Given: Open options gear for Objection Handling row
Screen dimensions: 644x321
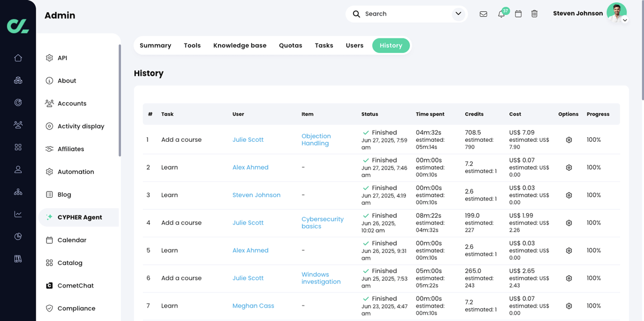Looking at the screenshot, I should (569, 140).
